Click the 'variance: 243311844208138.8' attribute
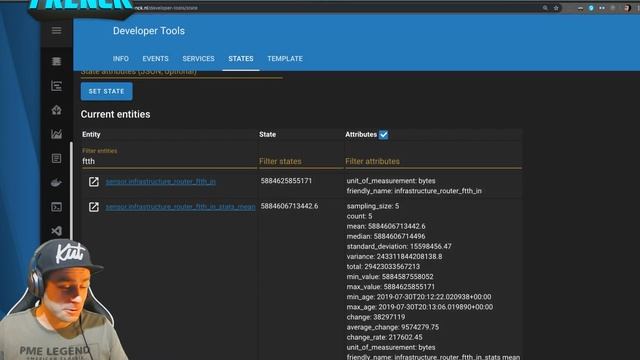This screenshot has height=360, width=640. pos(394,257)
